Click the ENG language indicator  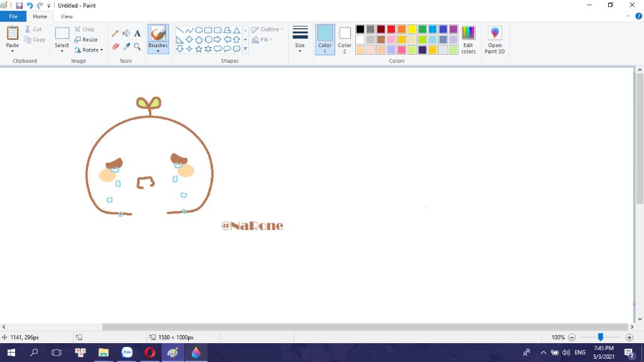pos(580,353)
